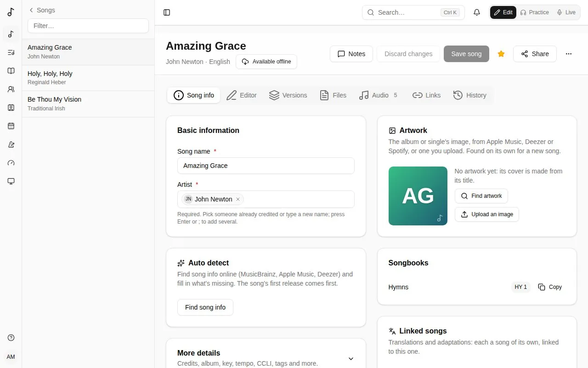The height and width of the screenshot is (368, 588).
Task: Go back to Songs list
Action: (x=42, y=10)
